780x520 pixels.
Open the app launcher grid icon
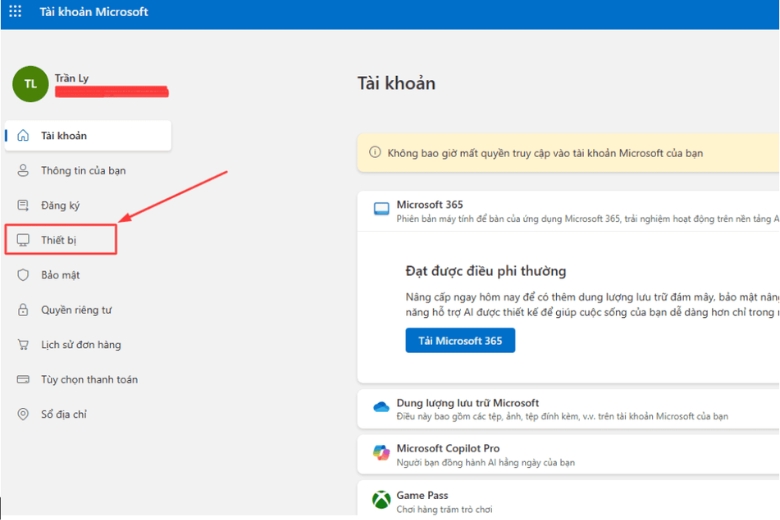click(15, 11)
